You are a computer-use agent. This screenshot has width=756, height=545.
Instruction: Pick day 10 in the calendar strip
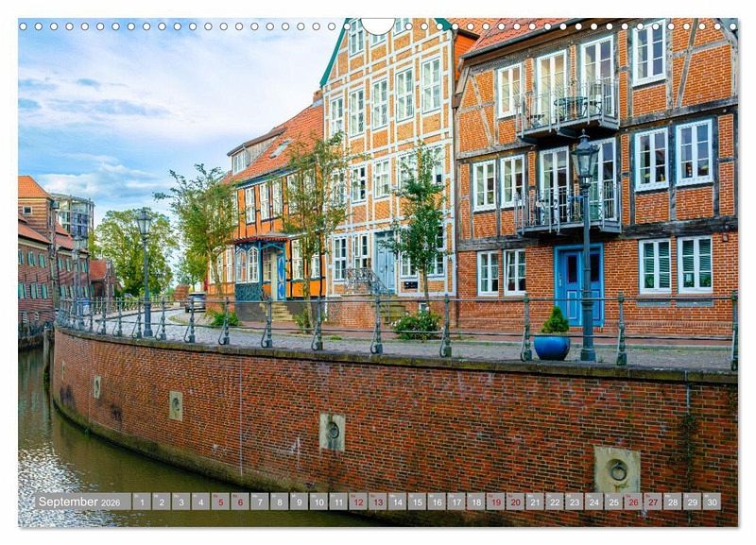pyautogui.click(x=318, y=502)
